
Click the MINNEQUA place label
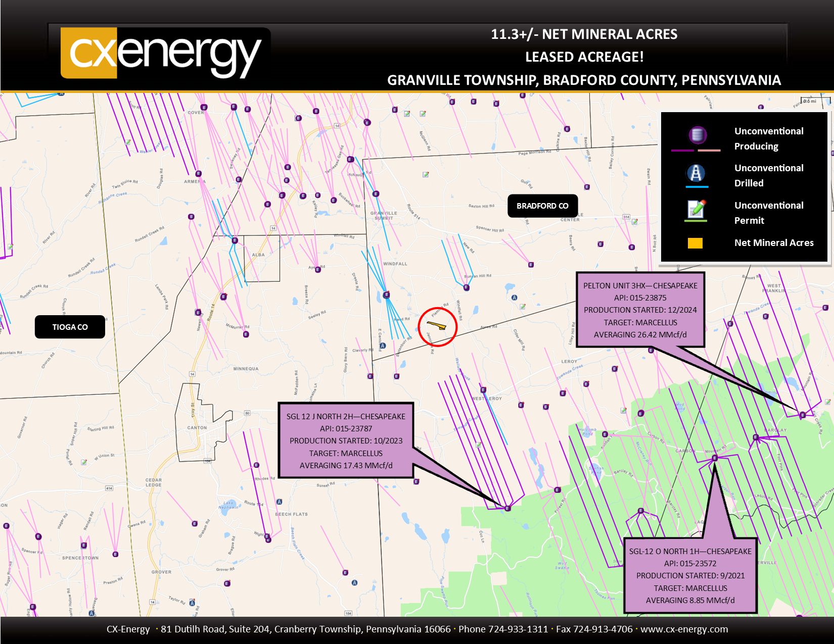[246, 369]
